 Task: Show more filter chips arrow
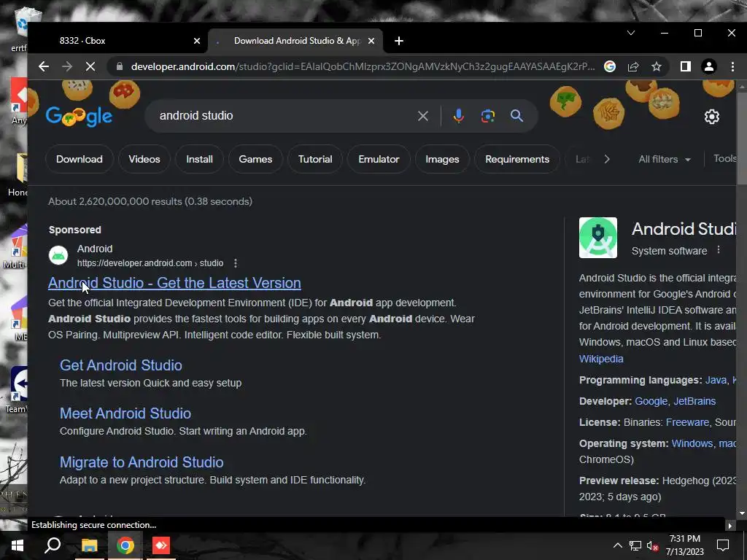pos(606,159)
